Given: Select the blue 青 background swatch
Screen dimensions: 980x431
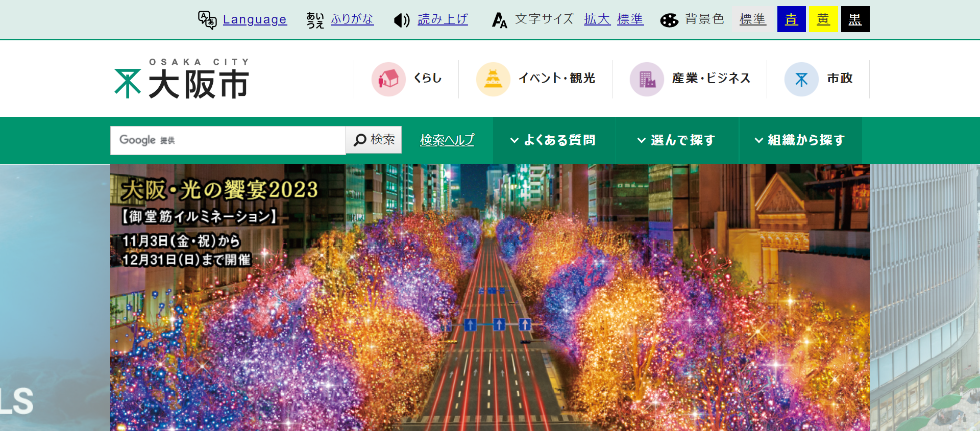Looking at the screenshot, I should [791, 19].
